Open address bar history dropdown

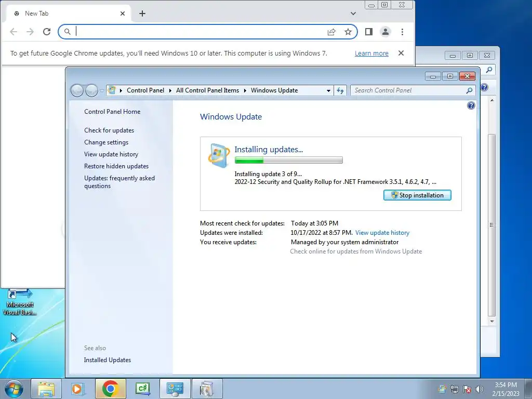point(328,90)
